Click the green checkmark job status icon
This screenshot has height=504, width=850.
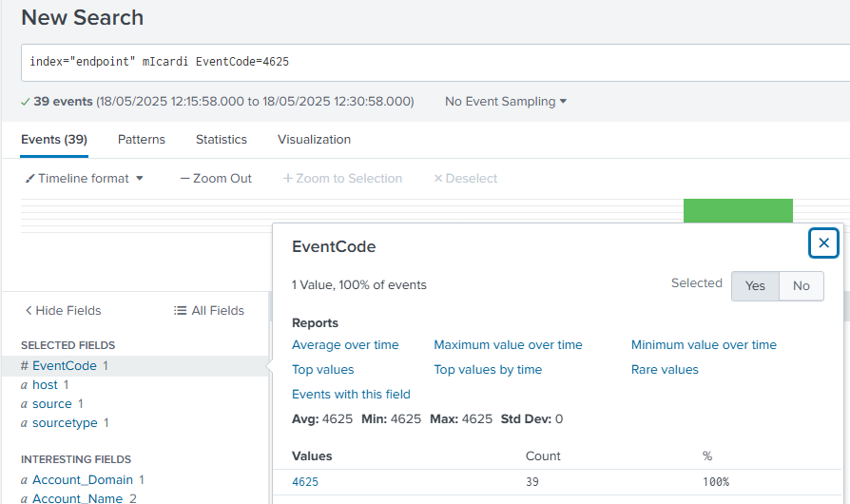point(25,102)
